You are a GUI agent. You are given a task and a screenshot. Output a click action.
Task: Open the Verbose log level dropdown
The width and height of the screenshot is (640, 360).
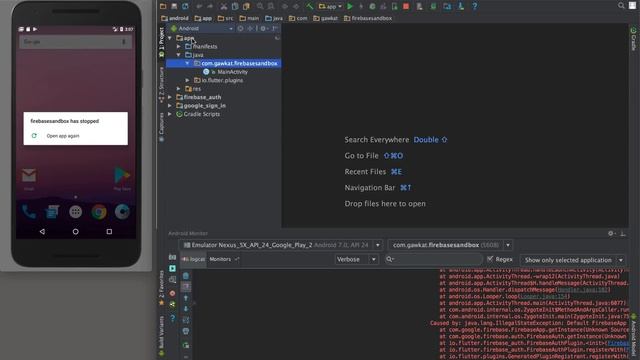click(x=356, y=259)
